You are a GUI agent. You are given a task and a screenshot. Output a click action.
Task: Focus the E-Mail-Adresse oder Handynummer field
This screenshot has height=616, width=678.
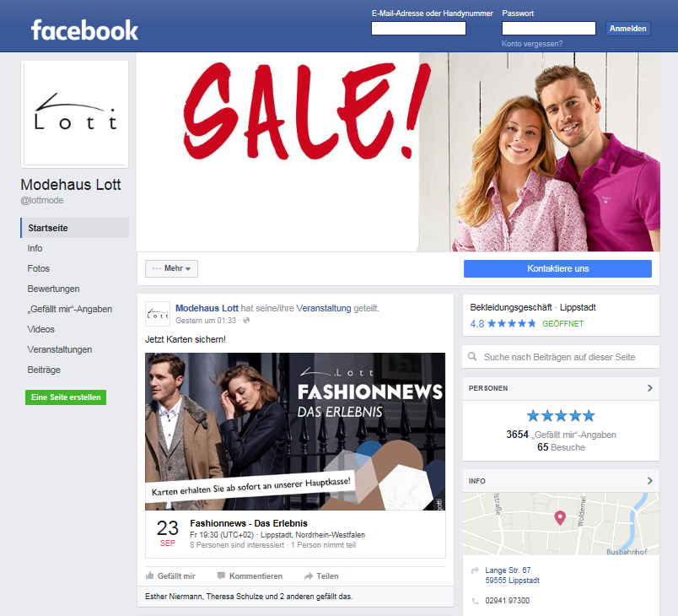(x=418, y=29)
